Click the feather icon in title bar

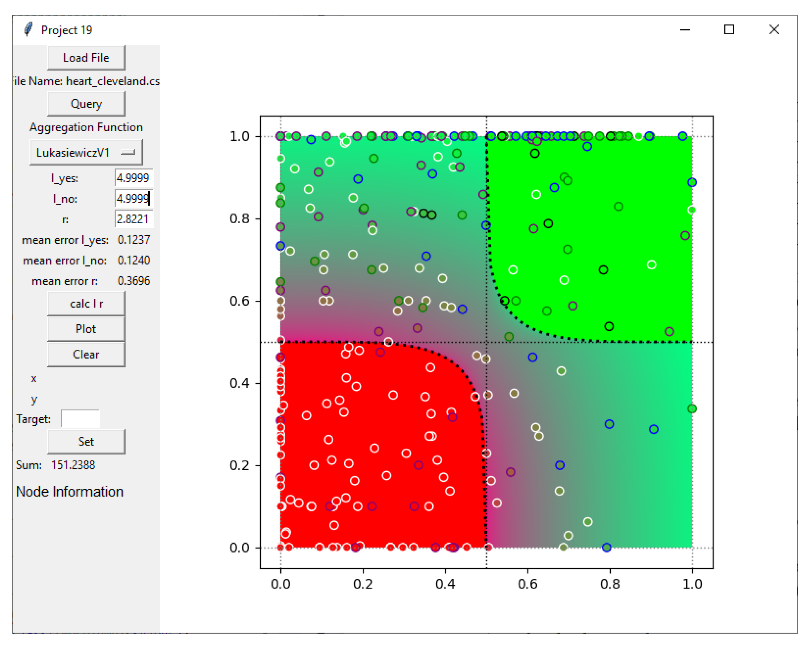(28, 29)
